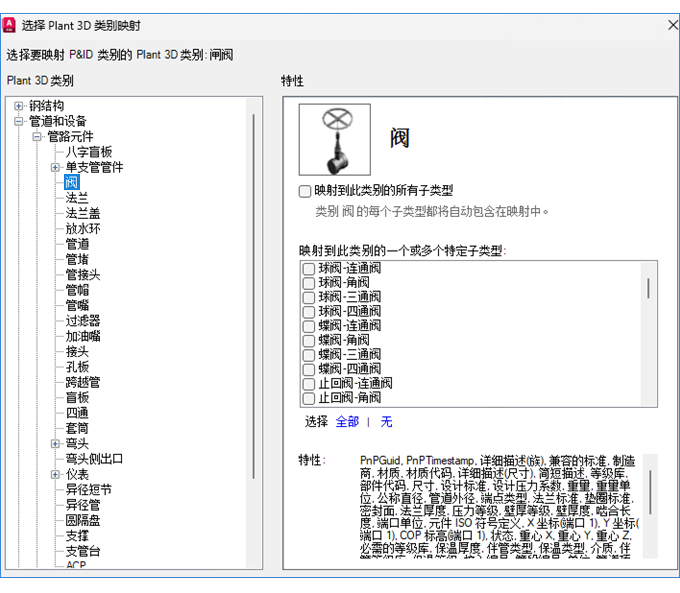
Task: Select 单支管管件 label in the tree
Action: click(94, 167)
